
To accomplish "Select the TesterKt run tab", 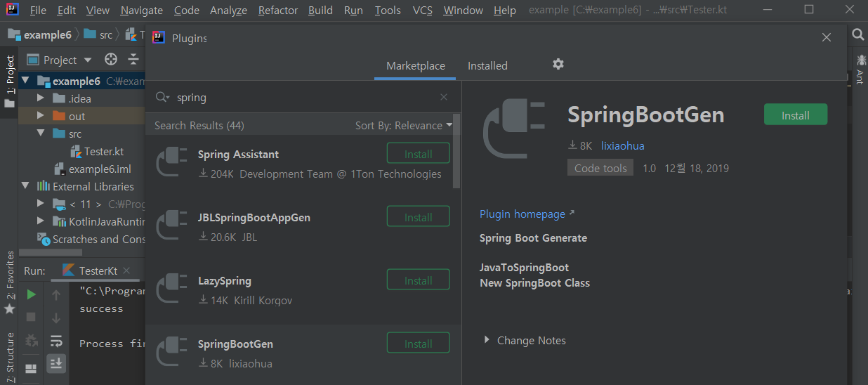I will (x=98, y=270).
